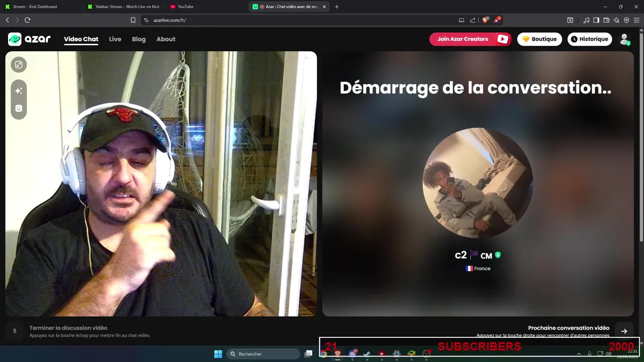Click the address bar URL field
This screenshot has width=644, height=362.
[302, 20]
